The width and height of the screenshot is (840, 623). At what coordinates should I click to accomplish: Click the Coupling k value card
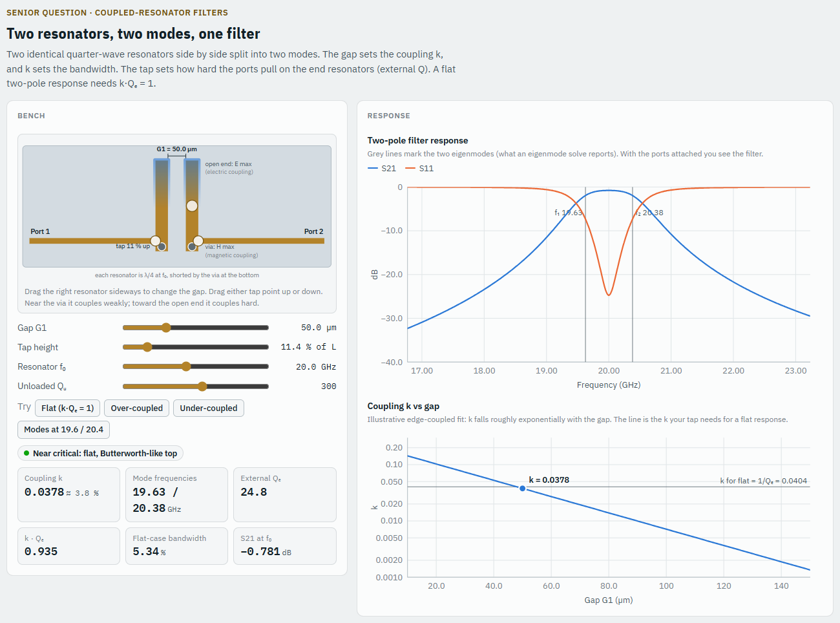click(68, 494)
